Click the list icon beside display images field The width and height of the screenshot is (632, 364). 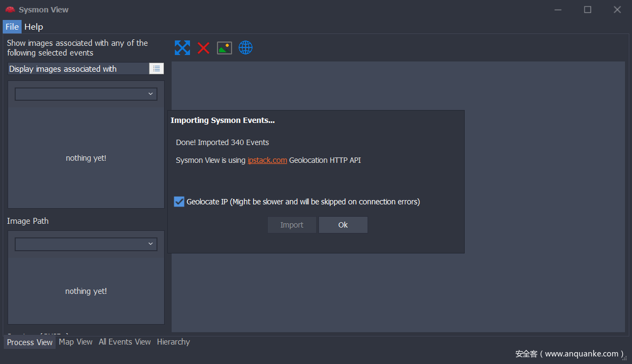157,68
